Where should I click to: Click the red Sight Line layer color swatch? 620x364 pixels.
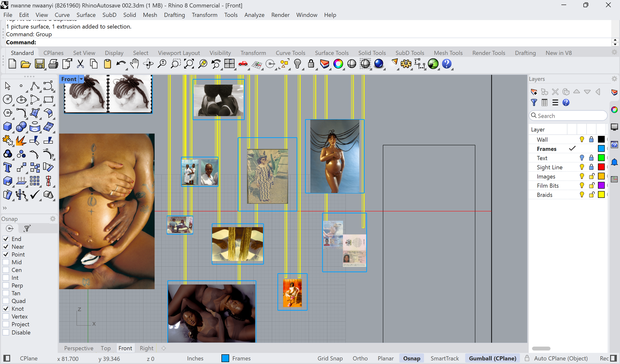pyautogui.click(x=601, y=167)
